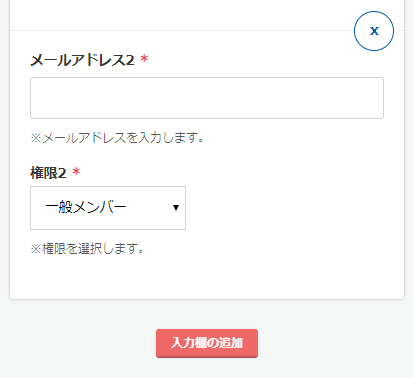This screenshot has width=414, height=378.
Task: Click the dropdown arrow beside 一般メンバー
Action: (176, 208)
